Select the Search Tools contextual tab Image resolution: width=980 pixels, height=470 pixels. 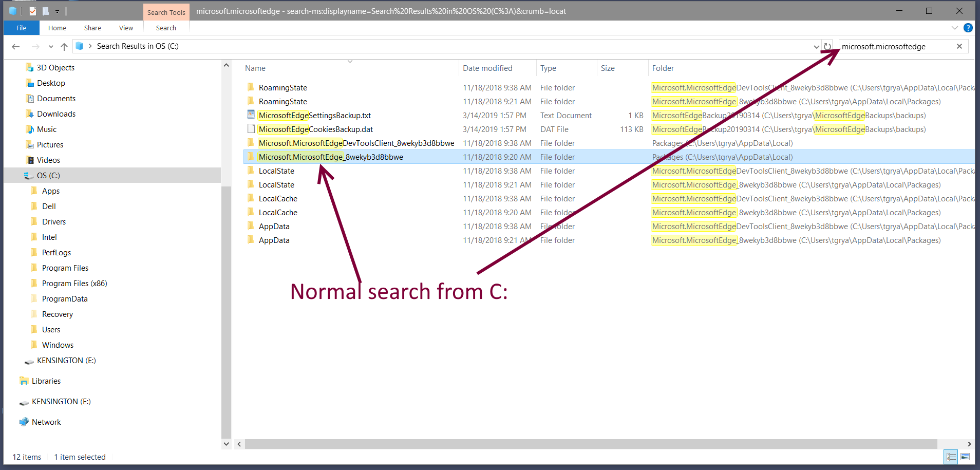(166, 12)
